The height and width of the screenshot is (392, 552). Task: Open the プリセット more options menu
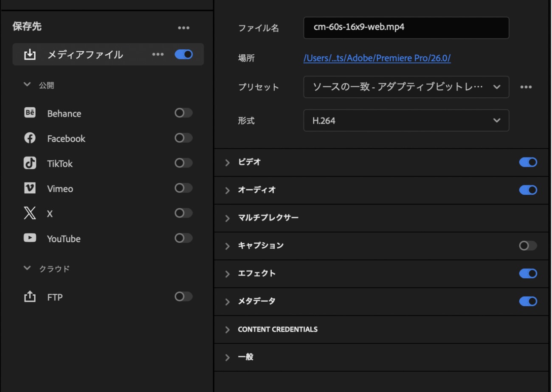(526, 87)
